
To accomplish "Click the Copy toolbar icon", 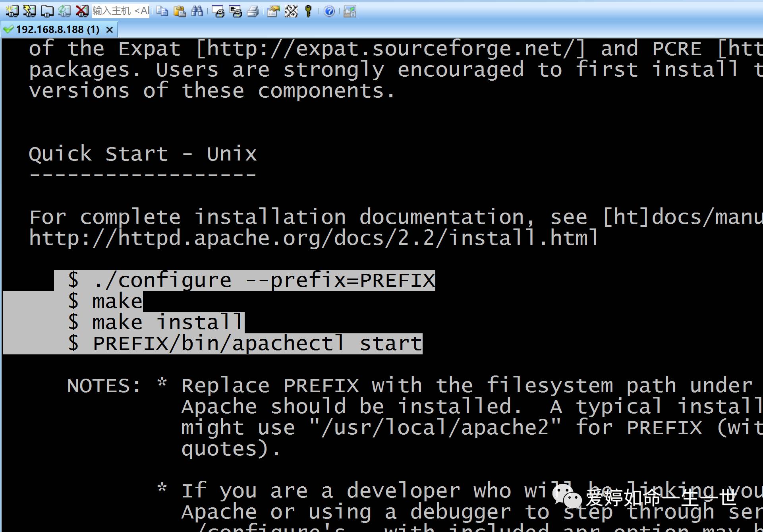I will point(162,11).
